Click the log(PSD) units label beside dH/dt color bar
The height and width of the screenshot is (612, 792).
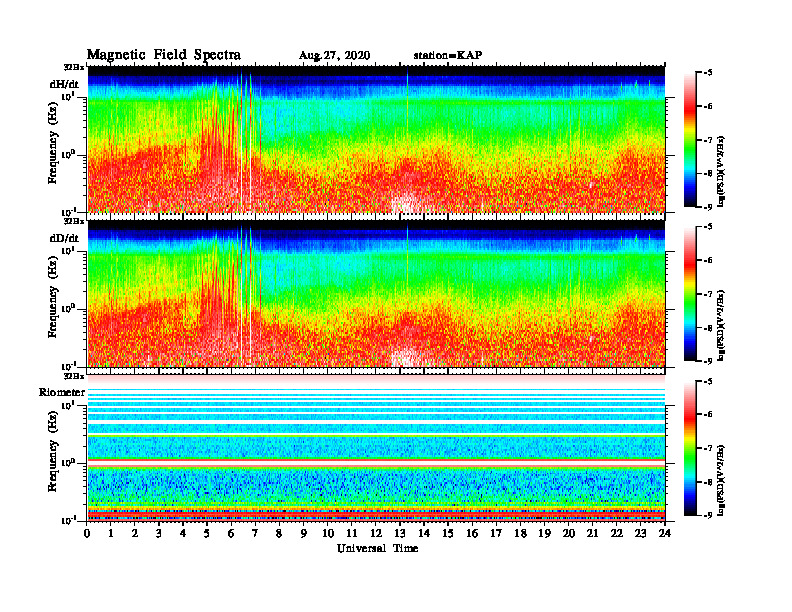click(721, 171)
